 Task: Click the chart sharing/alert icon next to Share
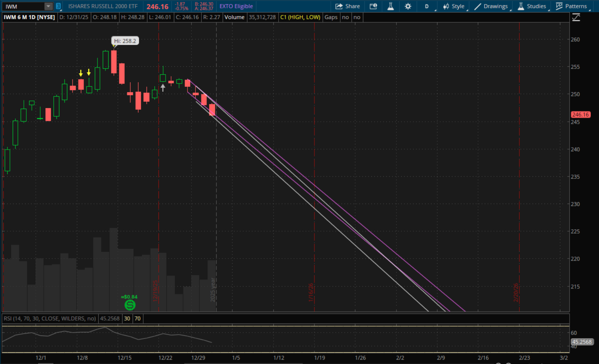pyautogui.click(x=373, y=6)
